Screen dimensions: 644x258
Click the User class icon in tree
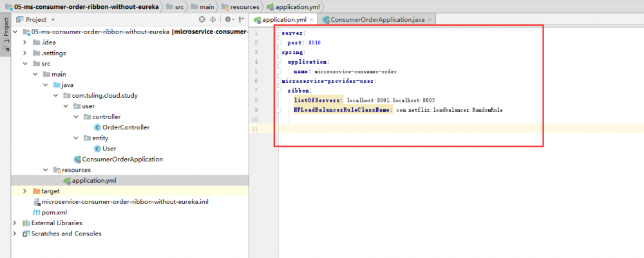point(97,149)
